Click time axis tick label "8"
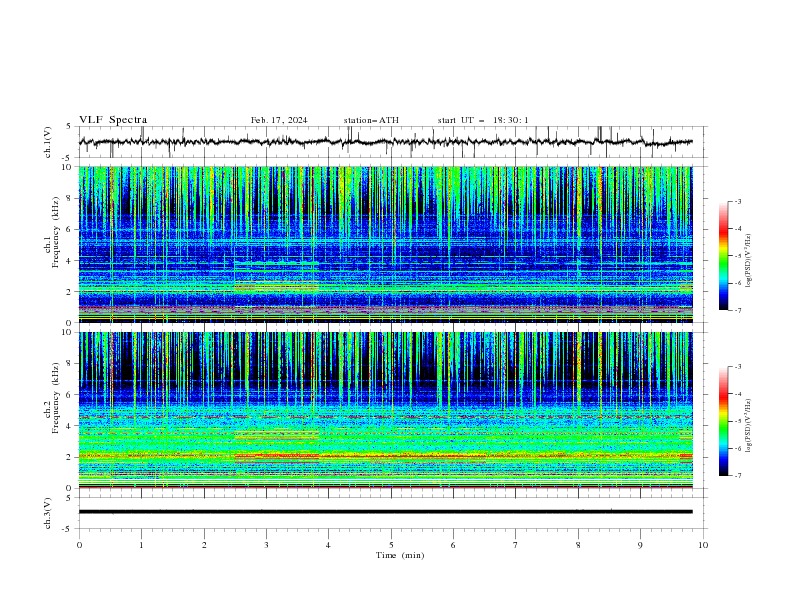Image resolution: width=792 pixels, height=612 pixels. (578, 545)
